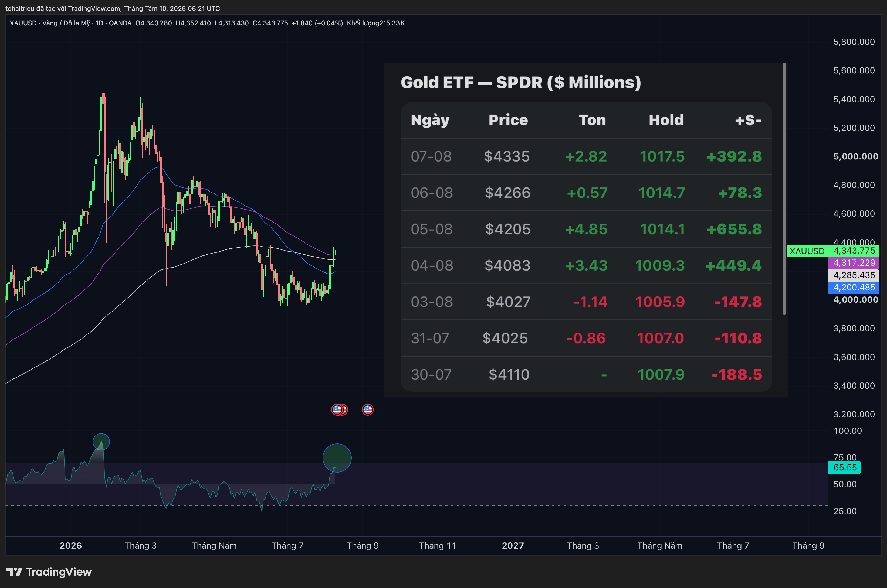The height and width of the screenshot is (588, 887).
Task: Click the Price column header
Action: tap(508, 120)
